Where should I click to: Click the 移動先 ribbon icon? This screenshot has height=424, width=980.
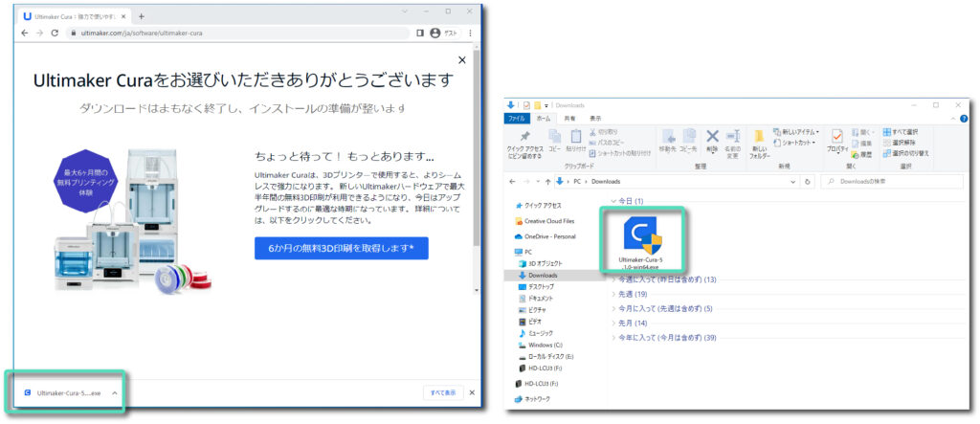[668, 141]
